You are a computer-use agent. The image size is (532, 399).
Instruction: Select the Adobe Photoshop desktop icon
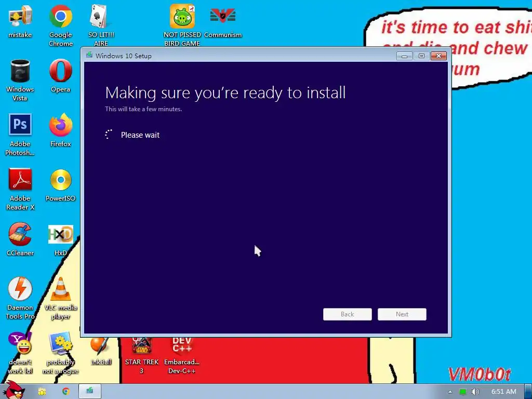point(20,135)
